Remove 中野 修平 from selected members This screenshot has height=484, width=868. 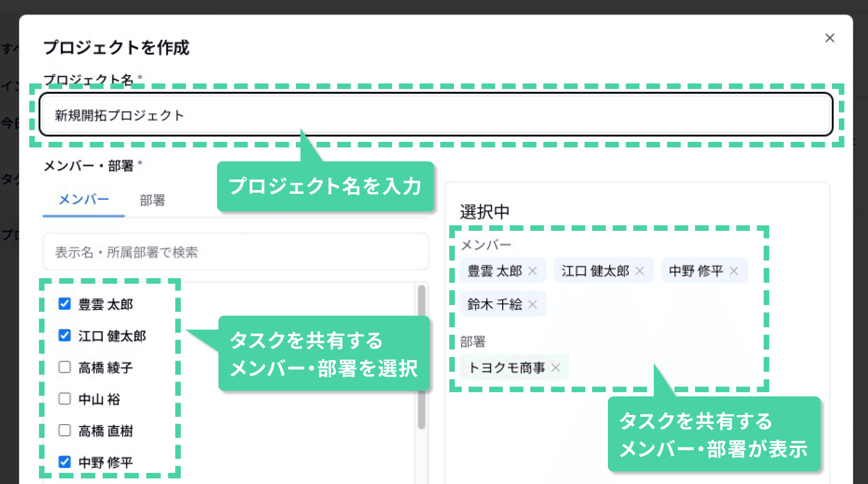coord(734,270)
